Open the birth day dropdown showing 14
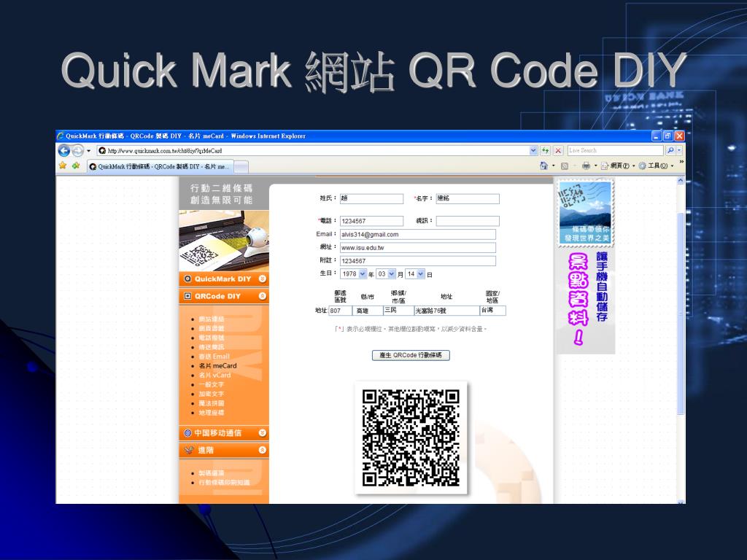747x560 pixels. (415, 274)
